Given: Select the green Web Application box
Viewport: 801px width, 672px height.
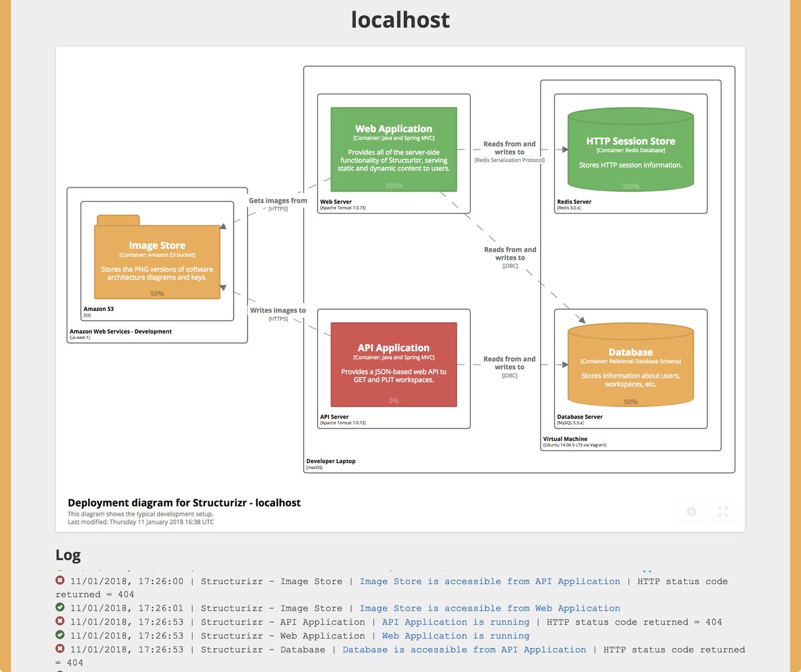Looking at the screenshot, I should 394,149.
